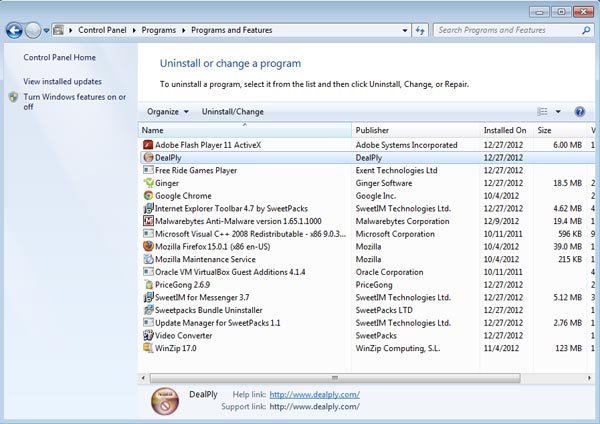Click the Free Ride Games Player icon
Image resolution: width=600 pixels, height=424 pixels.
148,170
